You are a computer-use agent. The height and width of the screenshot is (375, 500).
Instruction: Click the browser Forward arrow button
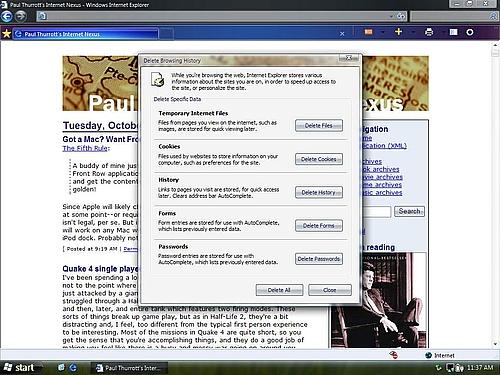pyautogui.click(x=21, y=16)
